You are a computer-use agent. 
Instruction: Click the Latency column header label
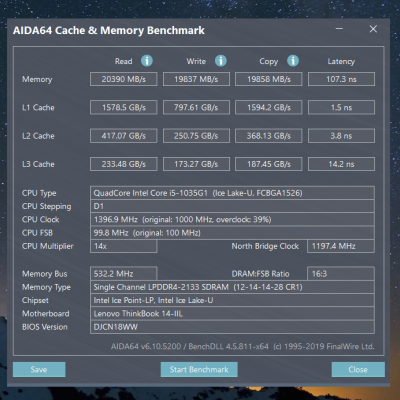click(x=341, y=62)
